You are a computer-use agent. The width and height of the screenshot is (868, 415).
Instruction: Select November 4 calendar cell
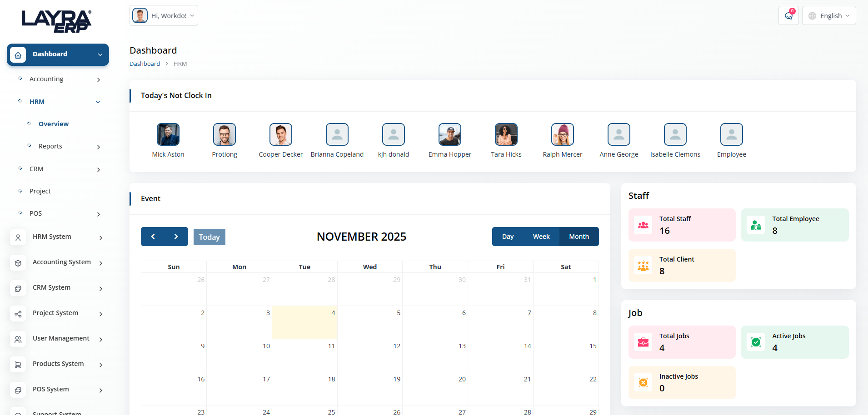point(304,322)
